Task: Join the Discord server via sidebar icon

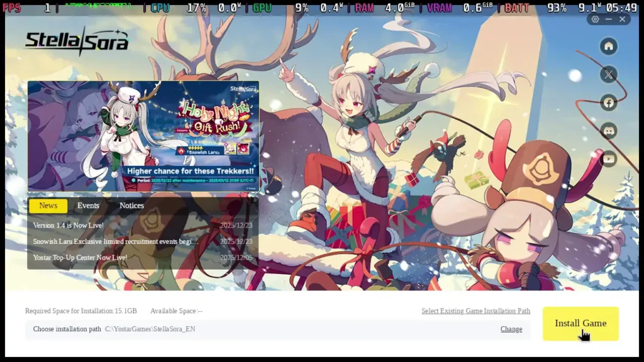Action: point(608,131)
